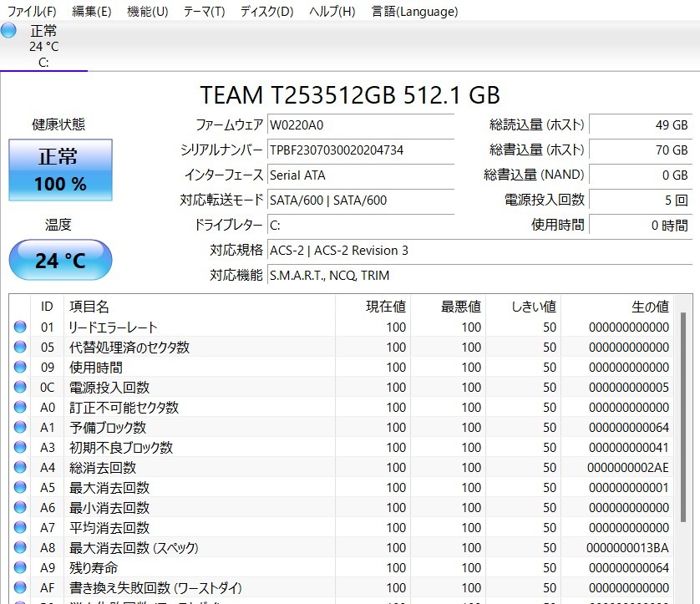The height and width of the screenshot is (604, 700).
Task: Click the しきい値 column header
Action: click(523, 307)
